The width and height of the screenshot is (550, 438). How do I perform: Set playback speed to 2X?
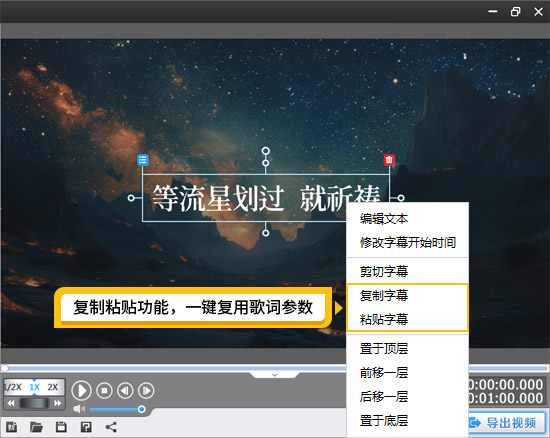[x=53, y=387]
